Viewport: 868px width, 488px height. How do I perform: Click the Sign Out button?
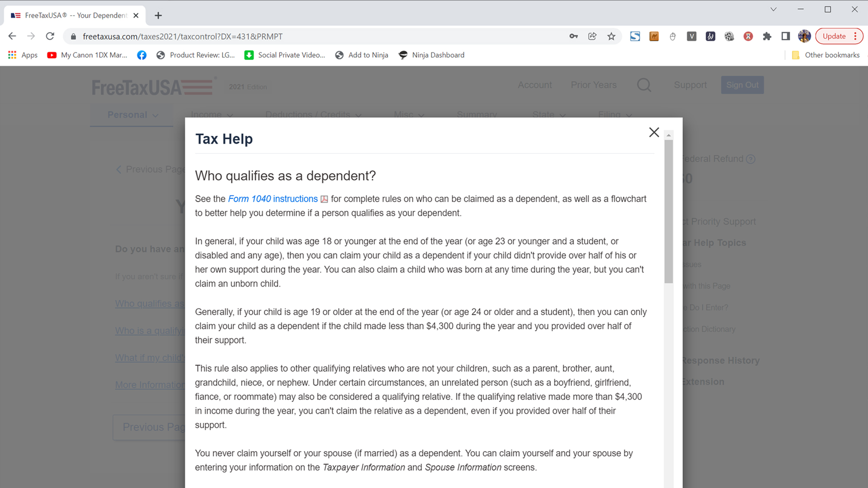click(743, 85)
